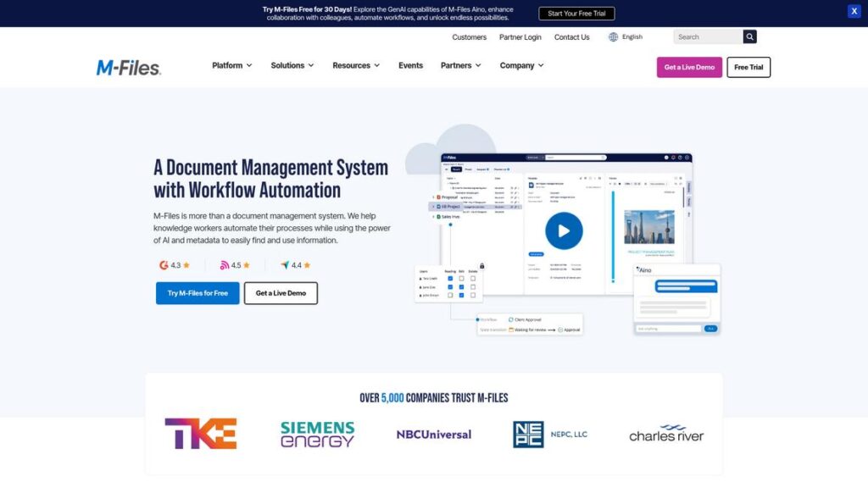This screenshot has width=868, height=488.
Task: Click the pink Get a Live Demo button
Action: [689, 67]
